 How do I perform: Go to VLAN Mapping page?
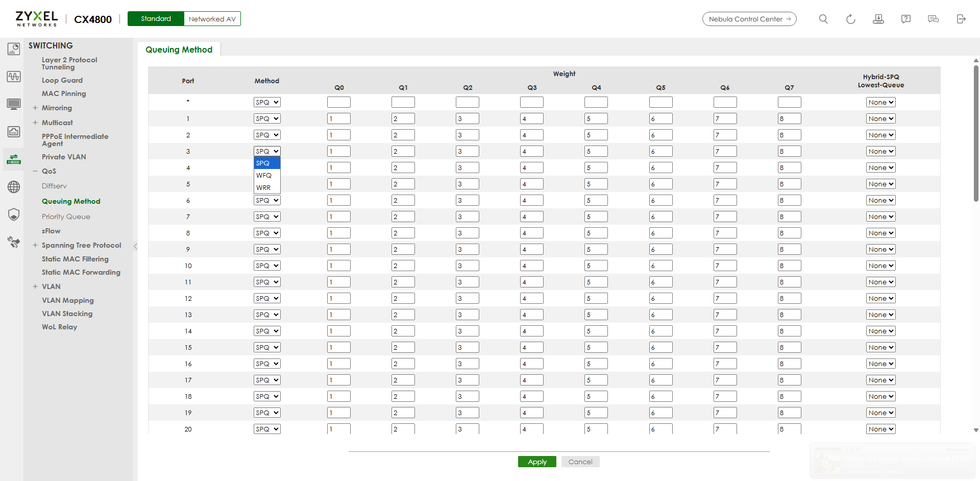pyautogui.click(x=67, y=300)
